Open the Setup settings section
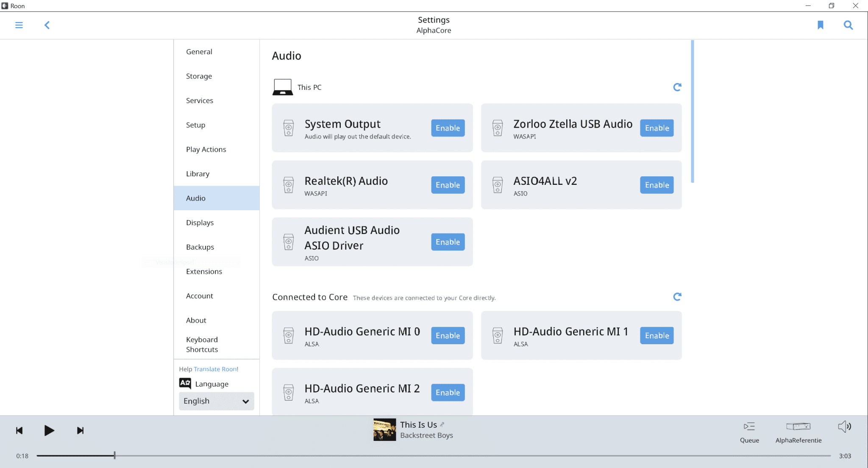 pyautogui.click(x=217, y=125)
